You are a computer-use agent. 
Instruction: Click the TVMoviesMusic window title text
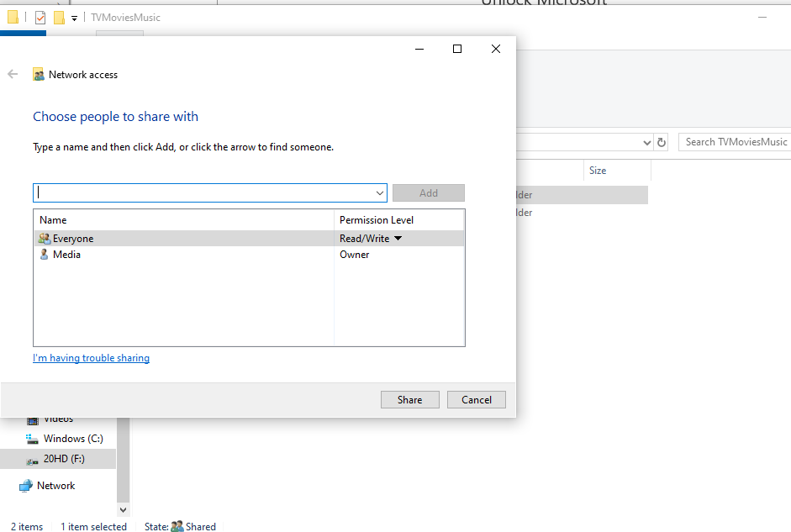(x=125, y=18)
